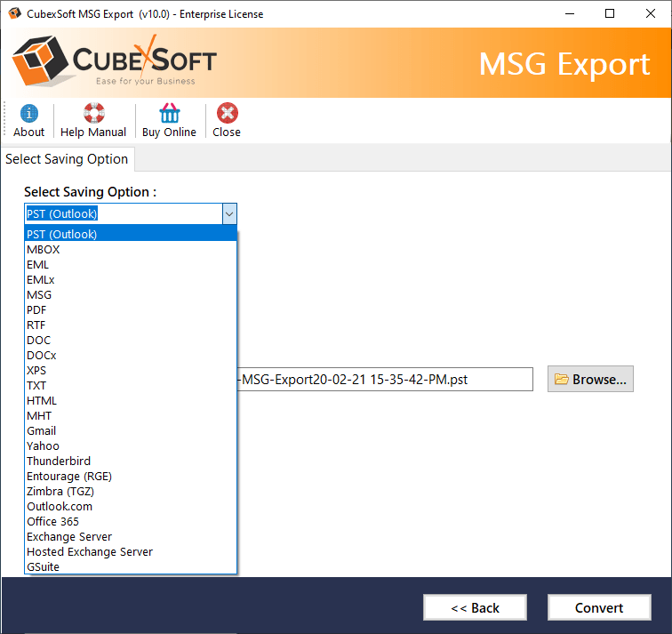Click the red Close toolbar icon
Viewport: 672px width, 634px height.
point(227,114)
